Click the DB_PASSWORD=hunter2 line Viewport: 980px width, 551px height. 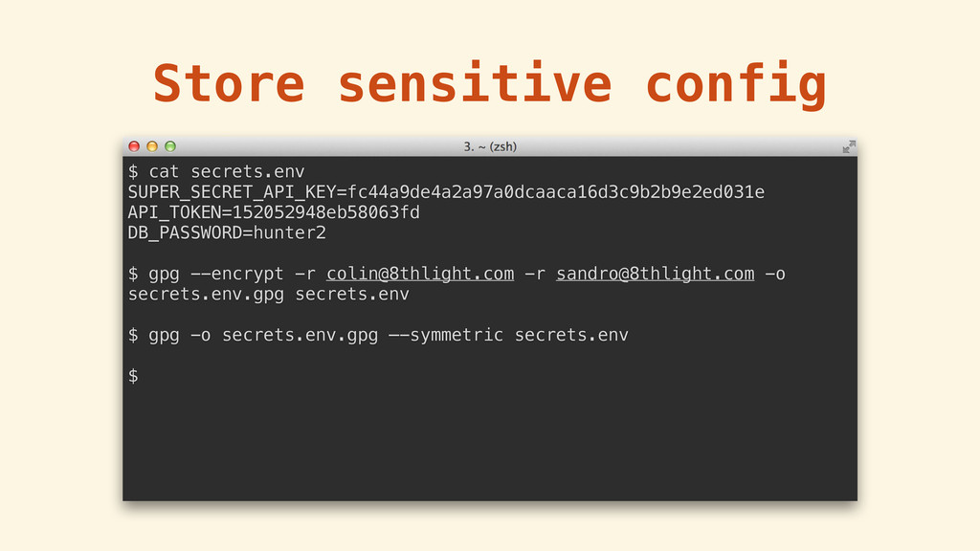[x=227, y=233]
